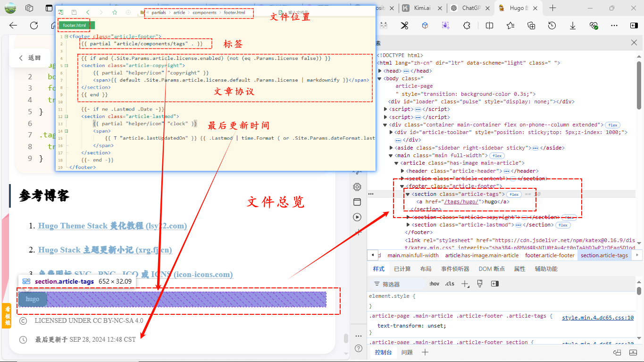Open DevTools help question-mark icon
The image size is (644, 362).
click(x=358, y=348)
